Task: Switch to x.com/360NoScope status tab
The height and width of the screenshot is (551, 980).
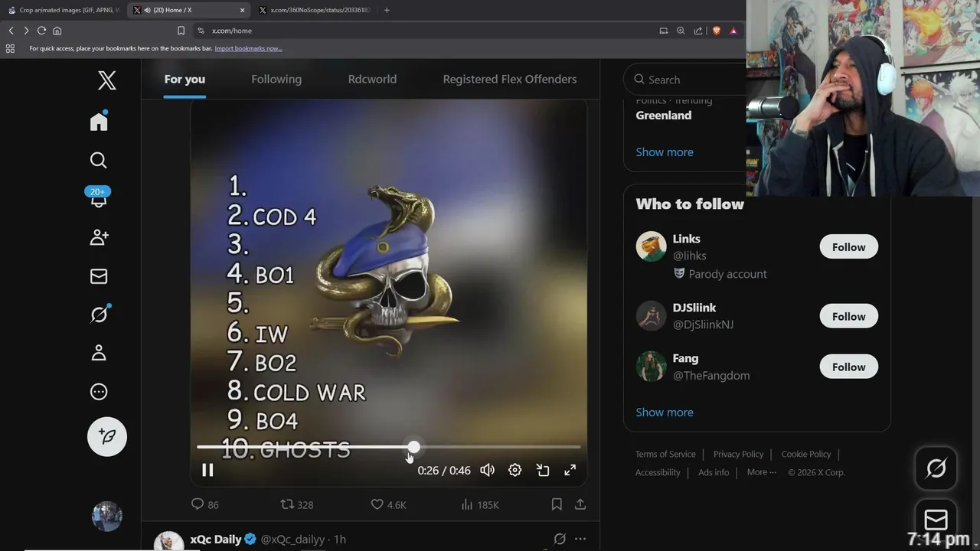Action: pos(315,10)
